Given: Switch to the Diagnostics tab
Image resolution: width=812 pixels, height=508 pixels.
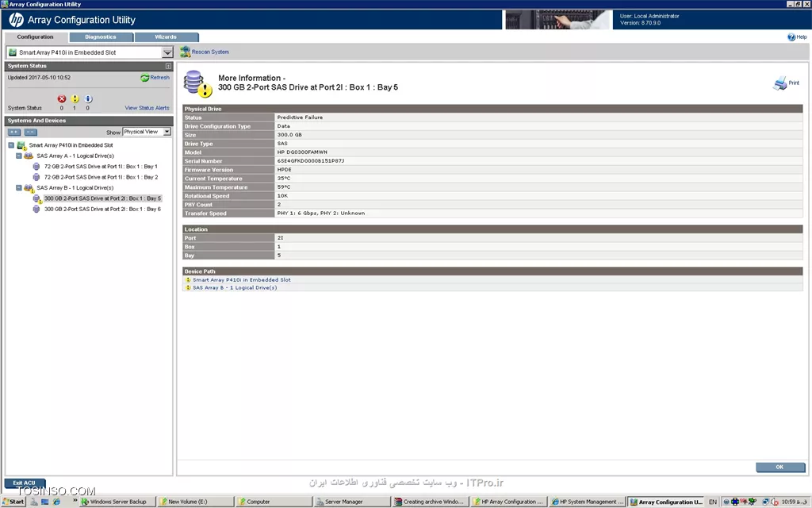Looking at the screenshot, I should coord(101,37).
